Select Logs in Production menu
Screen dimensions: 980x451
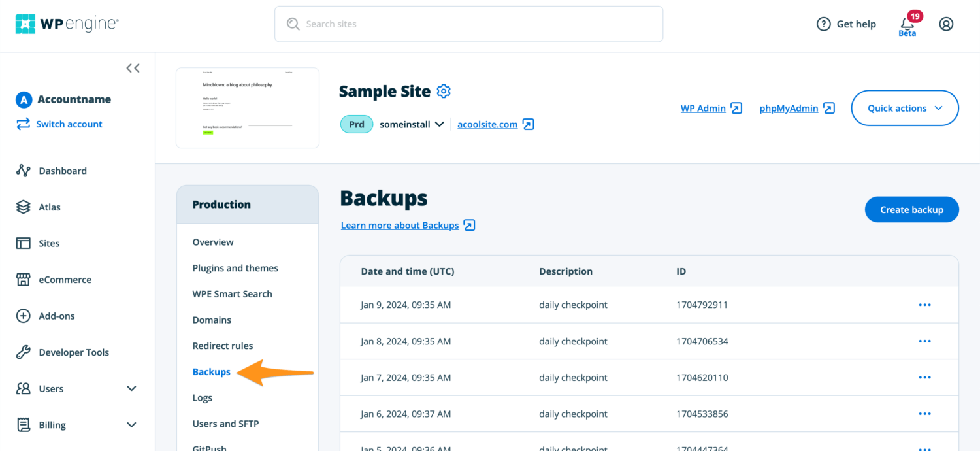pyautogui.click(x=203, y=397)
